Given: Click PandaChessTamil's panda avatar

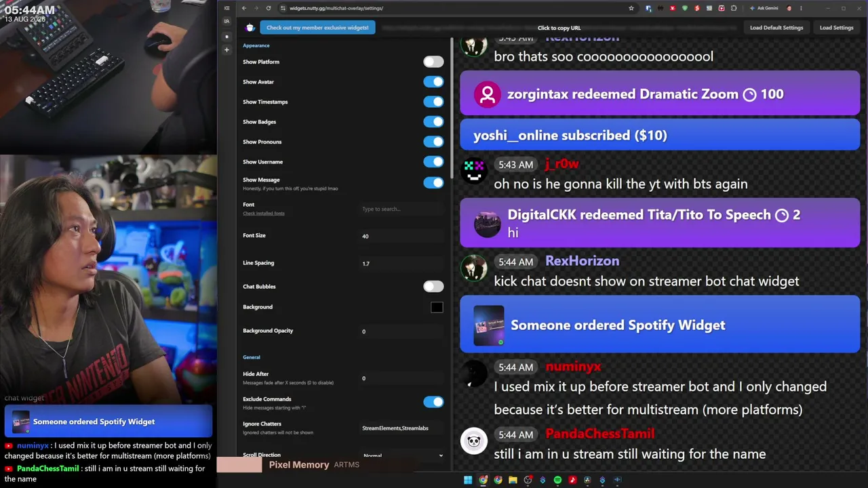Looking at the screenshot, I should [x=474, y=441].
